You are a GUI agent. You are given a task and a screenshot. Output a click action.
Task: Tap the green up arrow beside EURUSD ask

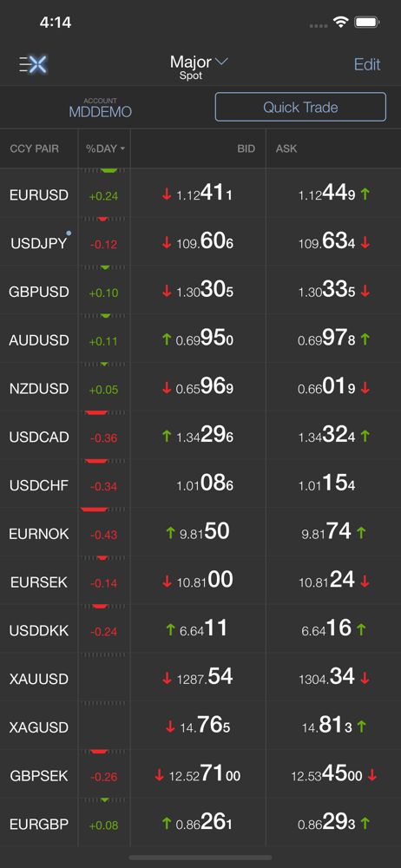[x=365, y=194]
